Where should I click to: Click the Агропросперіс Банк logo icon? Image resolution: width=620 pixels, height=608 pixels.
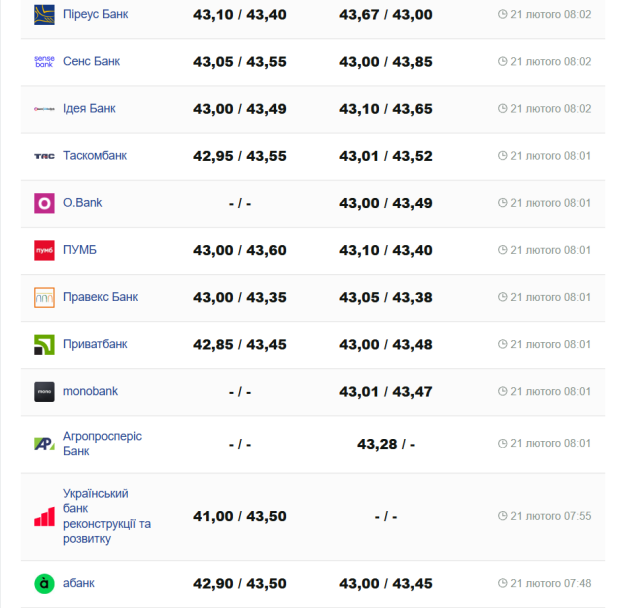point(44,444)
